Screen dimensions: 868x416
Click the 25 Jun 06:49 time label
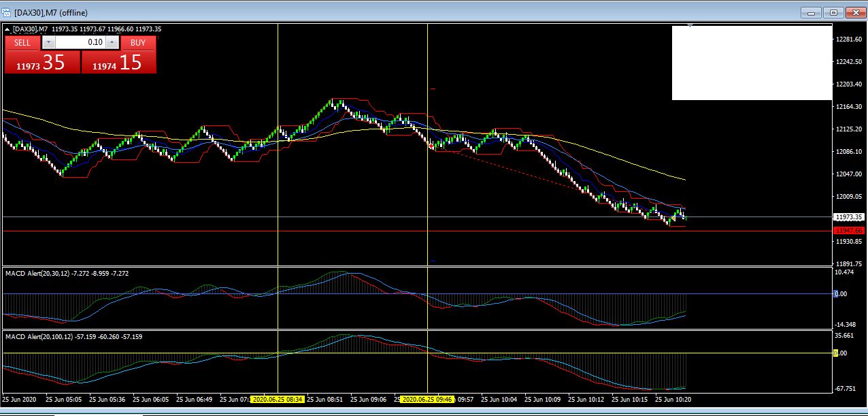point(195,399)
